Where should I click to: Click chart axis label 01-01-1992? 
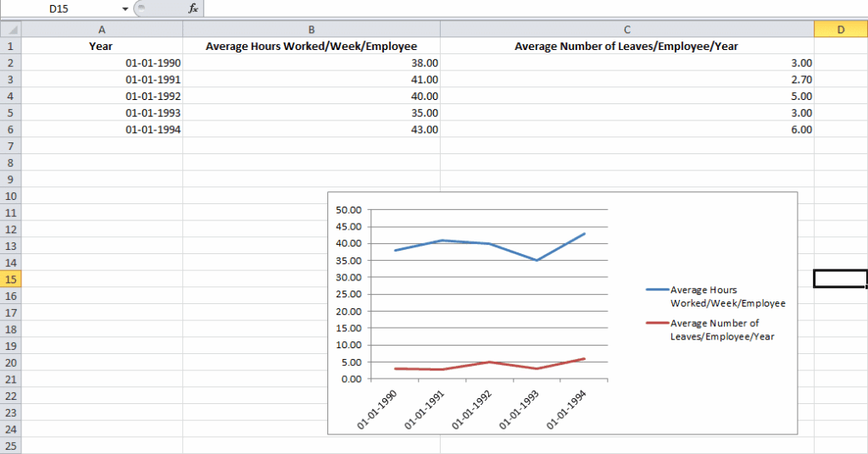pyautogui.click(x=471, y=410)
